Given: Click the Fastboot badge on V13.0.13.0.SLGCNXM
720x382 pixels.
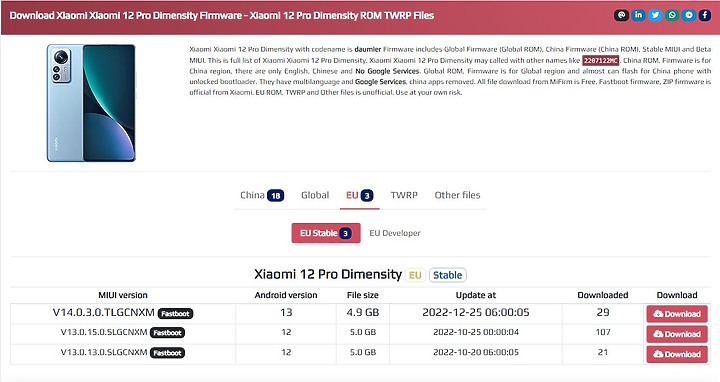Looking at the screenshot, I should point(167,353).
